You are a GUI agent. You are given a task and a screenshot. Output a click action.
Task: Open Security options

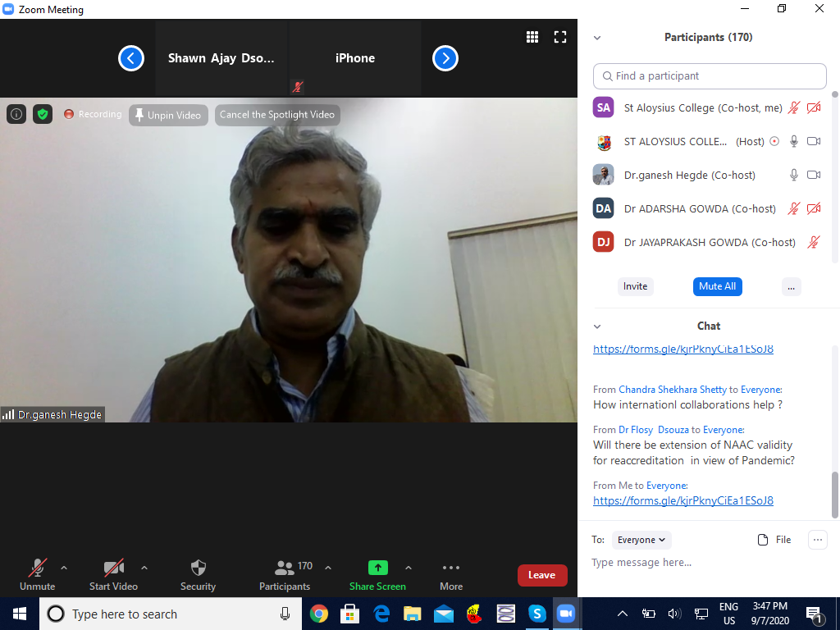tap(199, 575)
